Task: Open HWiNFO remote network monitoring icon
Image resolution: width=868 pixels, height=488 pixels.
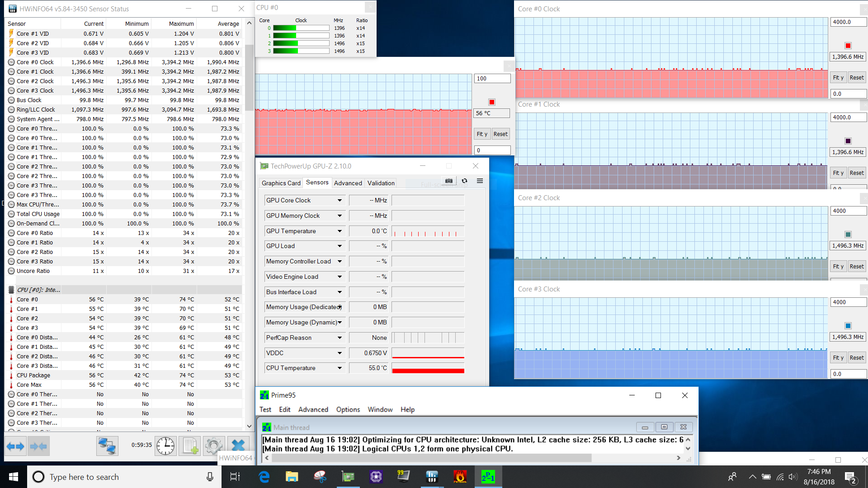Action: point(107,446)
